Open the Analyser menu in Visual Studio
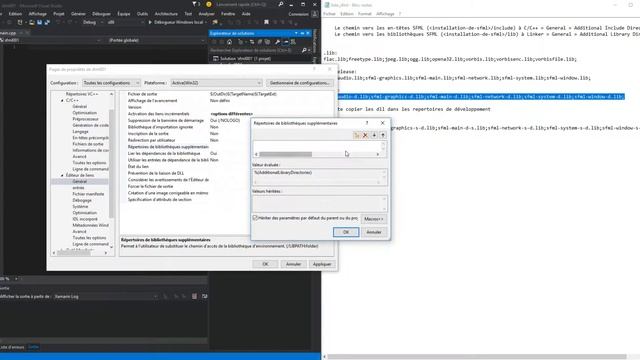 pos(207,14)
